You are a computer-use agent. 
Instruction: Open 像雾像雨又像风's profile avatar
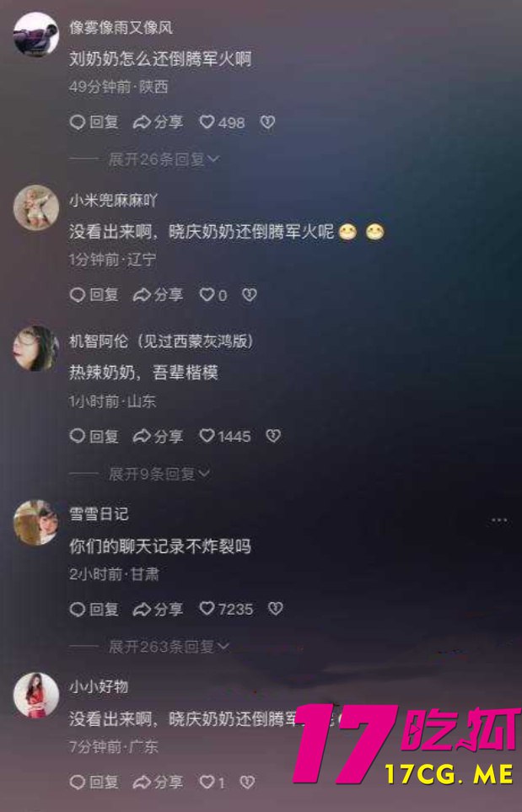click(x=35, y=35)
